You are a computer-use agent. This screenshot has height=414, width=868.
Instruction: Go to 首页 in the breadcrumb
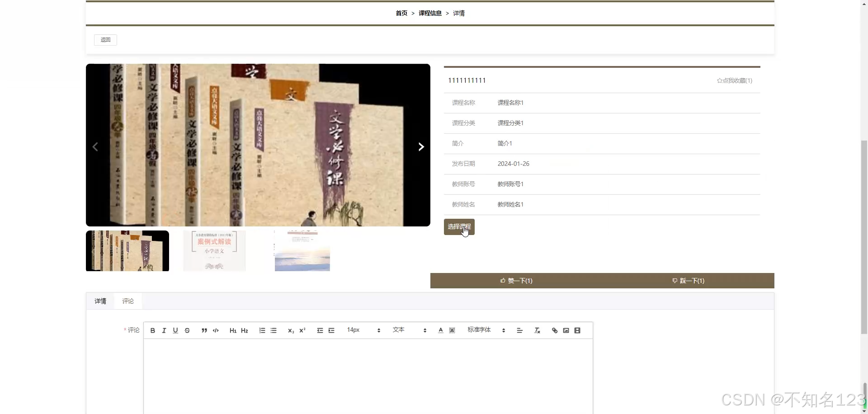401,13
